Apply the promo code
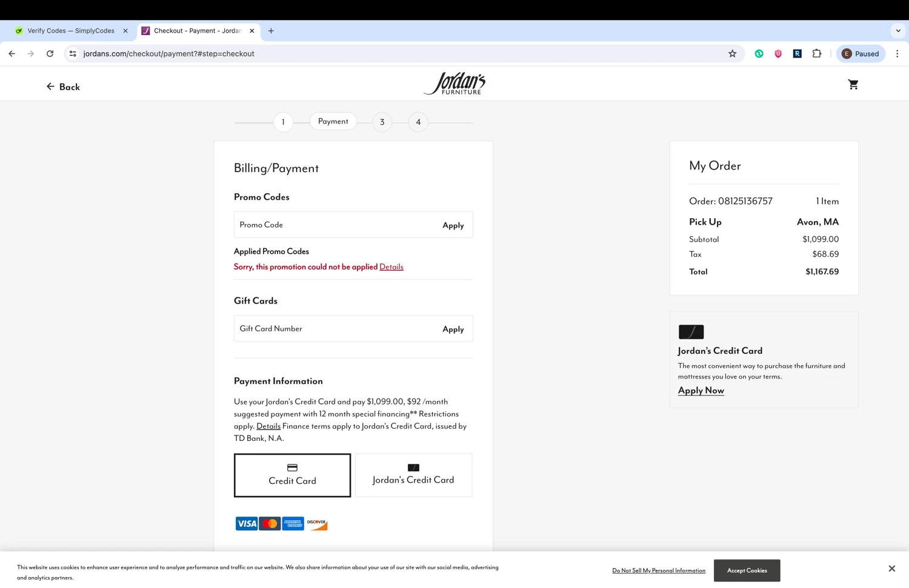This screenshot has height=588, width=909. tap(453, 225)
